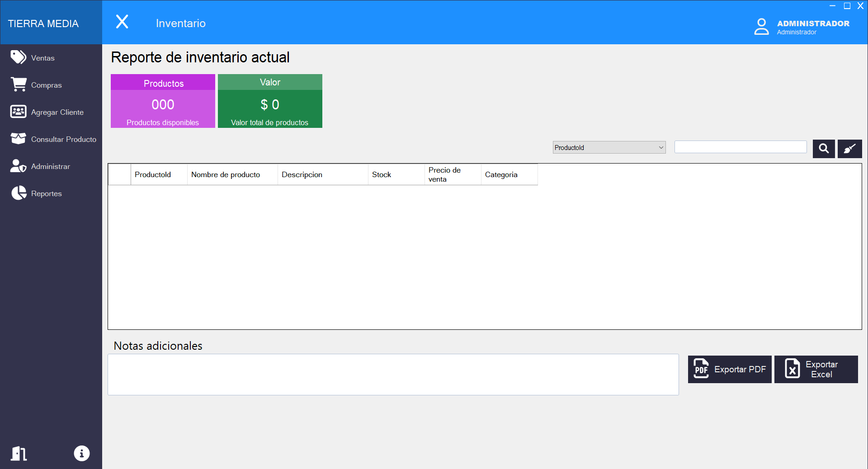The width and height of the screenshot is (868, 469).
Task: Click the search text field
Action: 741,147
